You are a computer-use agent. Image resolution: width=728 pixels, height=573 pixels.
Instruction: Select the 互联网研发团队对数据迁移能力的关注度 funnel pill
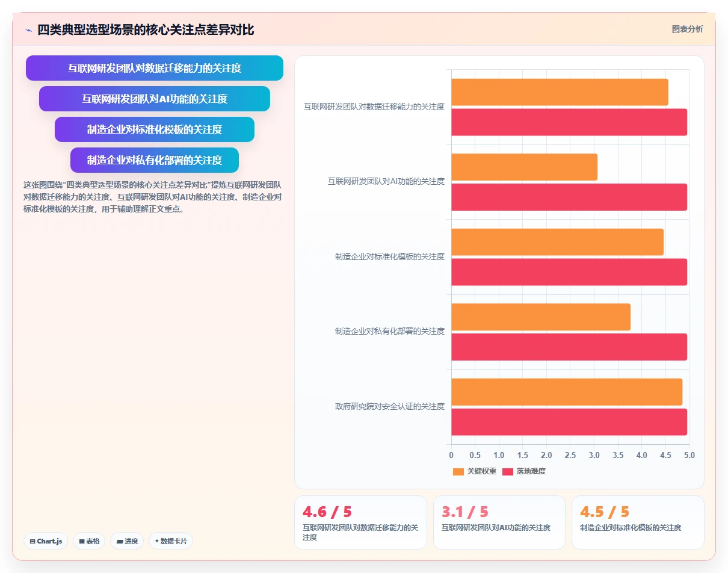pyautogui.click(x=155, y=68)
